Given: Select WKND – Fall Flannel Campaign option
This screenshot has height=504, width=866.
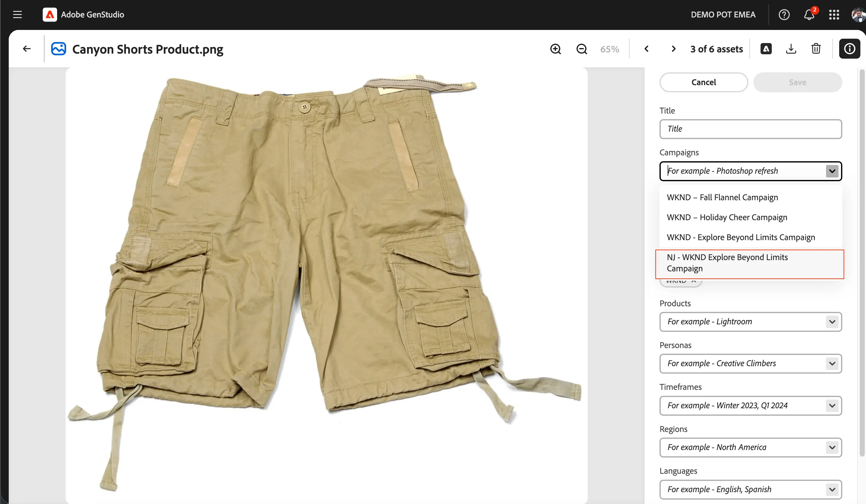Looking at the screenshot, I should pyautogui.click(x=751, y=197).
